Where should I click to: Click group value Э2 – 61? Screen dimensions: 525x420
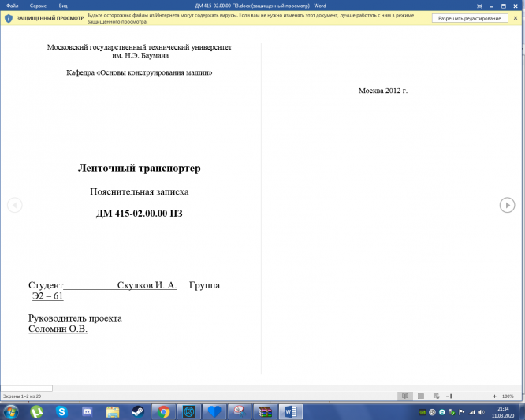pyautogui.click(x=47, y=295)
